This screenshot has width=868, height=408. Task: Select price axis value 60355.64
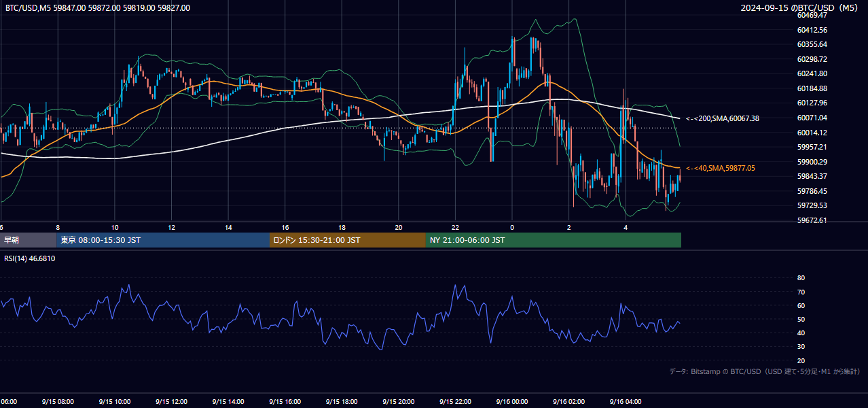point(812,44)
